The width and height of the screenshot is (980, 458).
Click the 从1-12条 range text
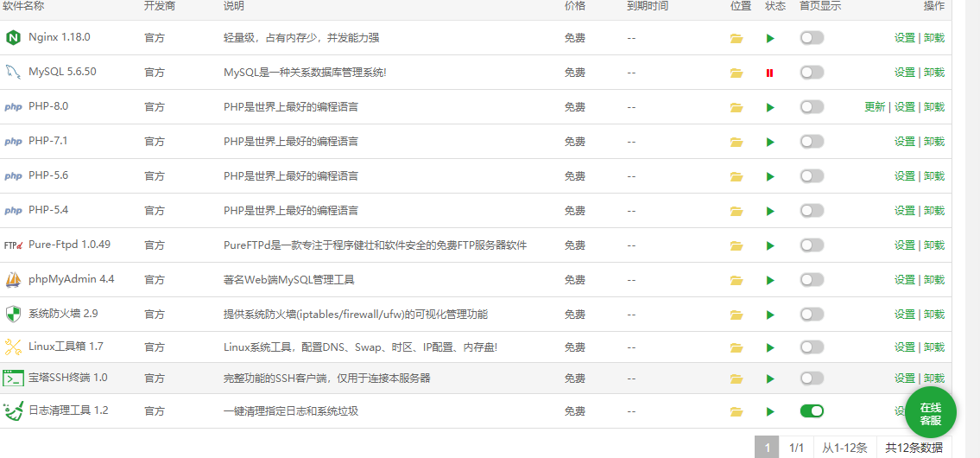[844, 448]
